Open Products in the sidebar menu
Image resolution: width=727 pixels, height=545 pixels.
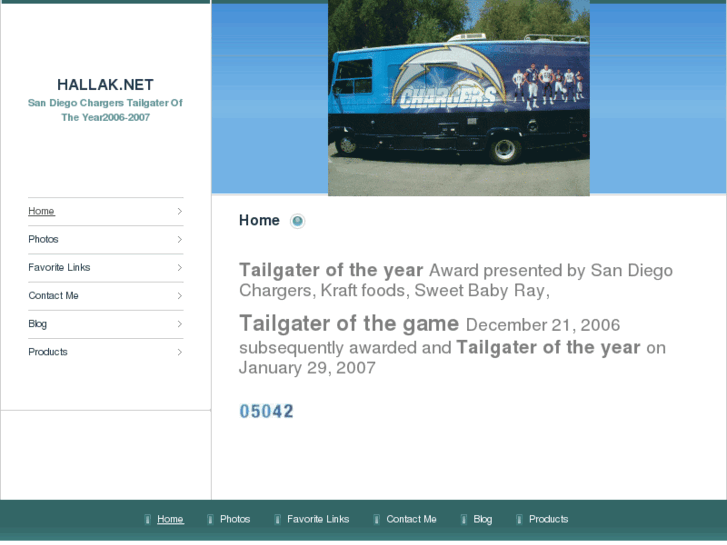(48, 352)
